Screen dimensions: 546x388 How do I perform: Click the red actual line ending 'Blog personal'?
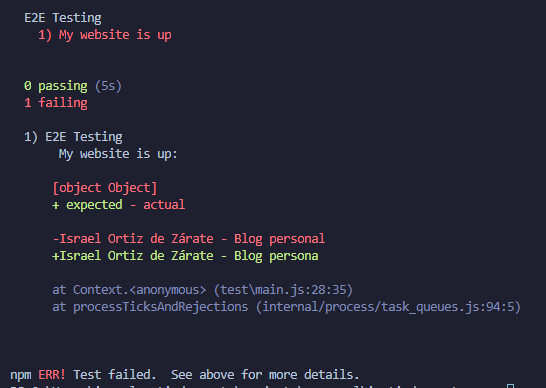(x=189, y=239)
